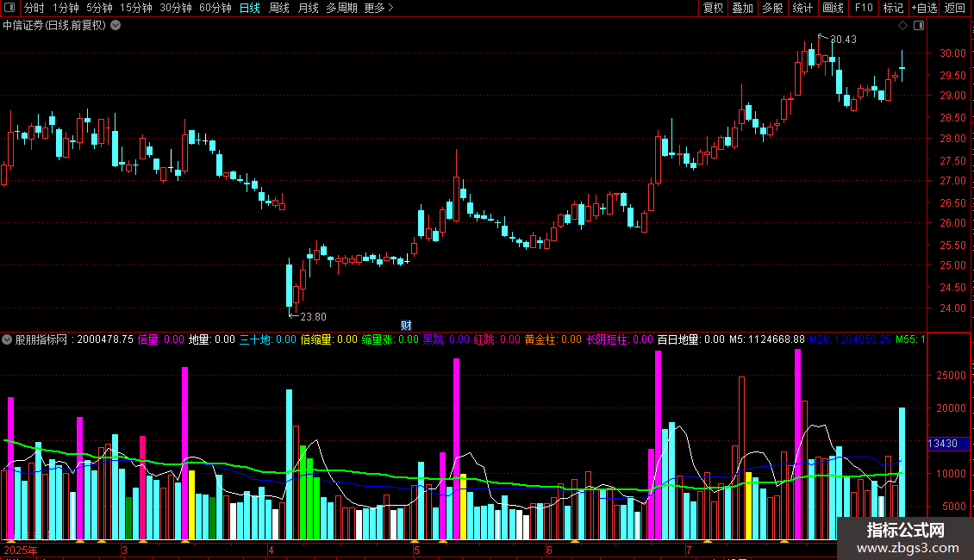Select the 5分钟 period

coord(99,8)
